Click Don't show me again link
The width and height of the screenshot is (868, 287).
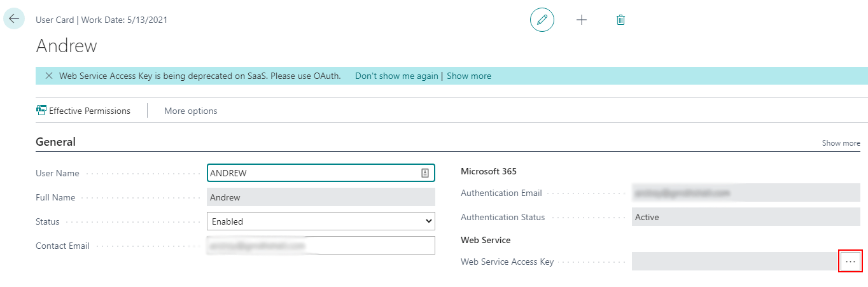[x=396, y=76]
